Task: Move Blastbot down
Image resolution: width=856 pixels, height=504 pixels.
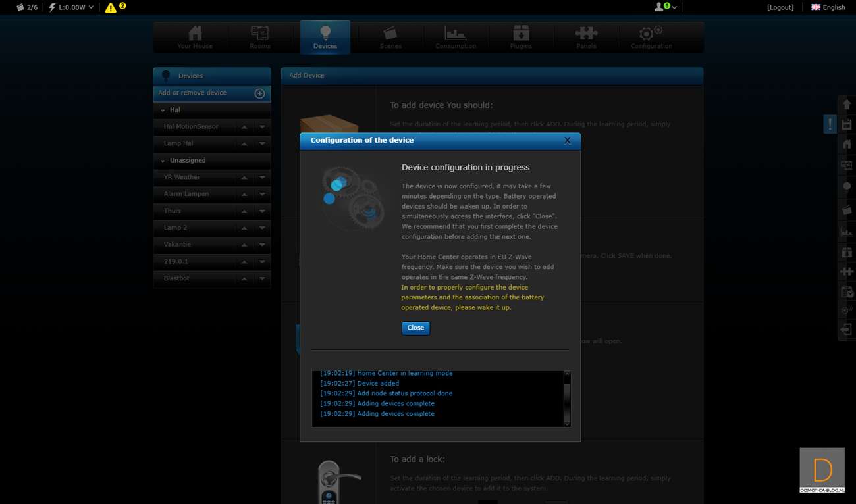Action: [262, 279]
